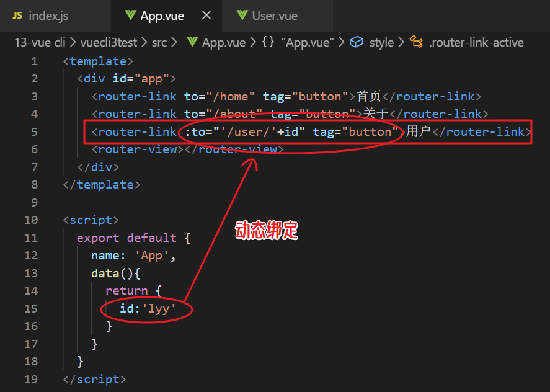Click the '/home' path string on line 3
This screenshot has width=550, height=392.
tap(231, 97)
